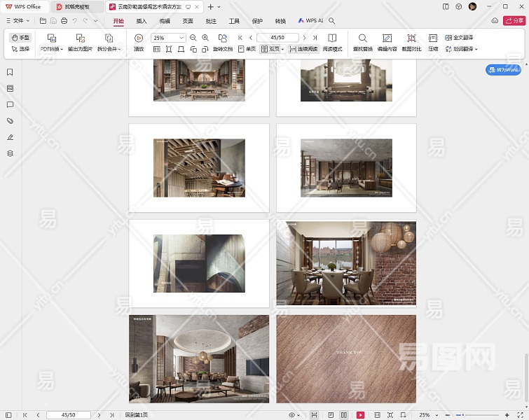This screenshot has width=529, height=420.
Task: Click the 分享 share button
Action: coord(513,21)
